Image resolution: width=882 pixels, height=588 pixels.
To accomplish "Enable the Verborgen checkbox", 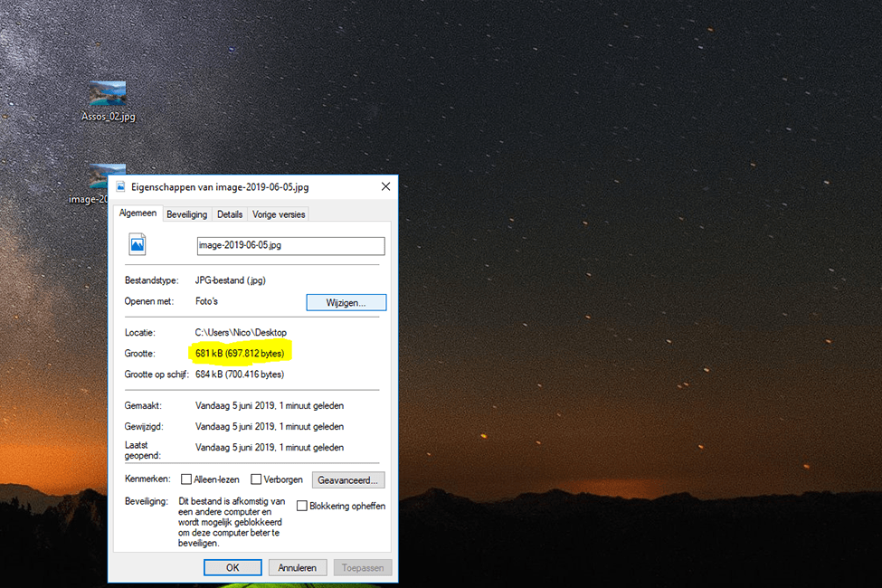I will coord(256,479).
